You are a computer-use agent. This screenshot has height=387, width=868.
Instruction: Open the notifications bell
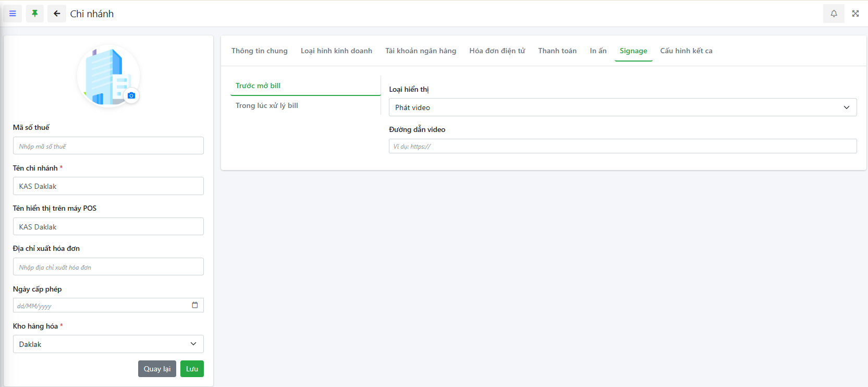click(834, 14)
